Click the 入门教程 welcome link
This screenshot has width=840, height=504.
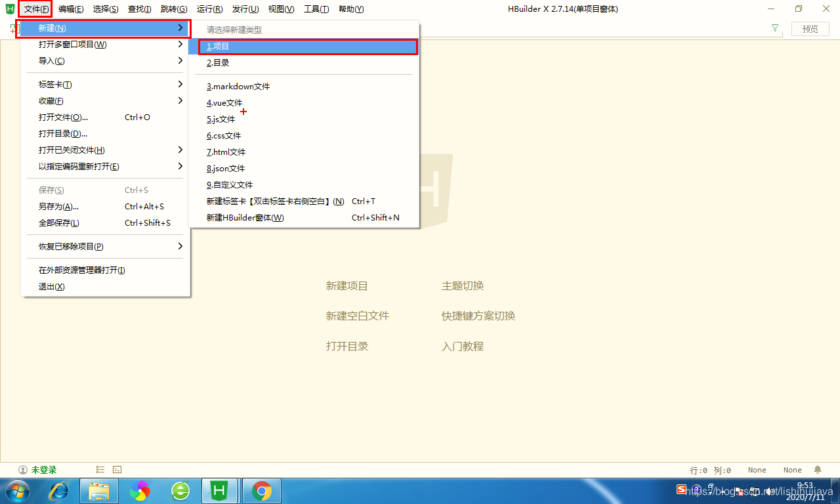463,346
